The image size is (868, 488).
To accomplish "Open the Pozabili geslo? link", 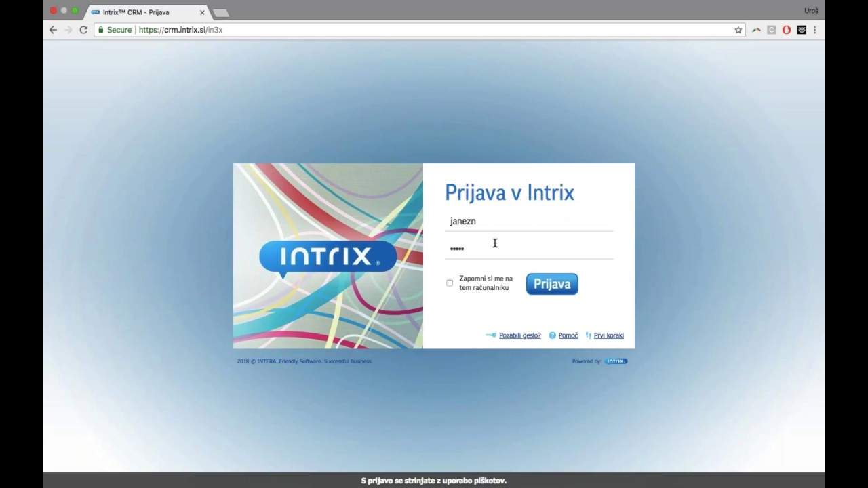I will click(x=519, y=335).
